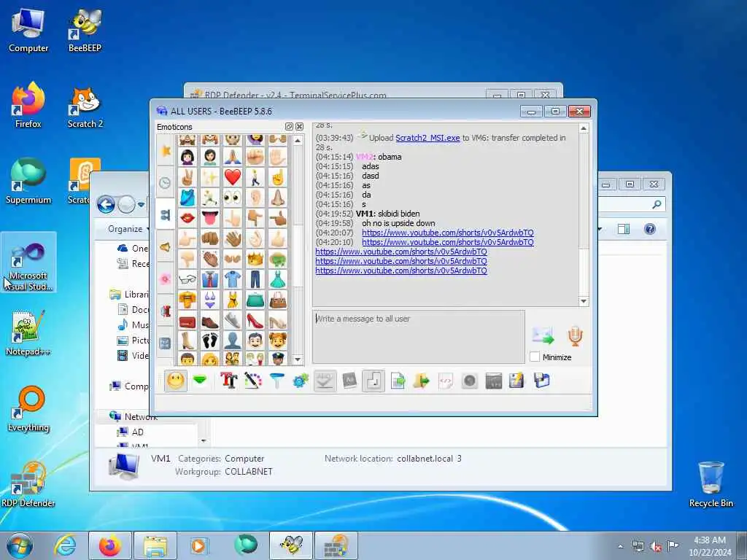This screenshot has height=560, width=747.
Task: Switch to the star favorites emoticon tab
Action: pyautogui.click(x=166, y=151)
